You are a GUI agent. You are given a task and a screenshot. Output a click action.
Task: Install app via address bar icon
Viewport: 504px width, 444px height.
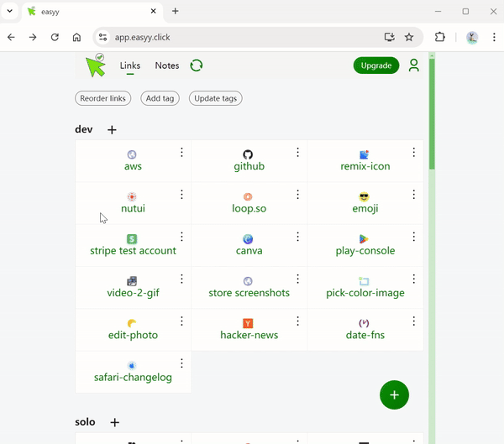coord(390,37)
